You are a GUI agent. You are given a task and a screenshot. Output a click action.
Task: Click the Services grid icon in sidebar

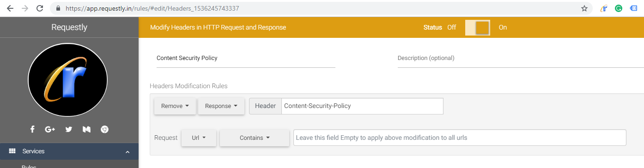(12, 151)
